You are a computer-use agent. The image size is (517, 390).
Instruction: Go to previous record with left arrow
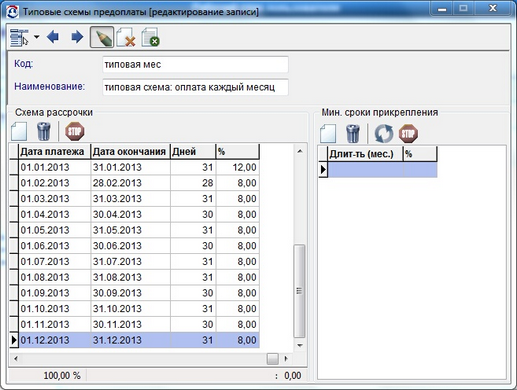click(53, 37)
